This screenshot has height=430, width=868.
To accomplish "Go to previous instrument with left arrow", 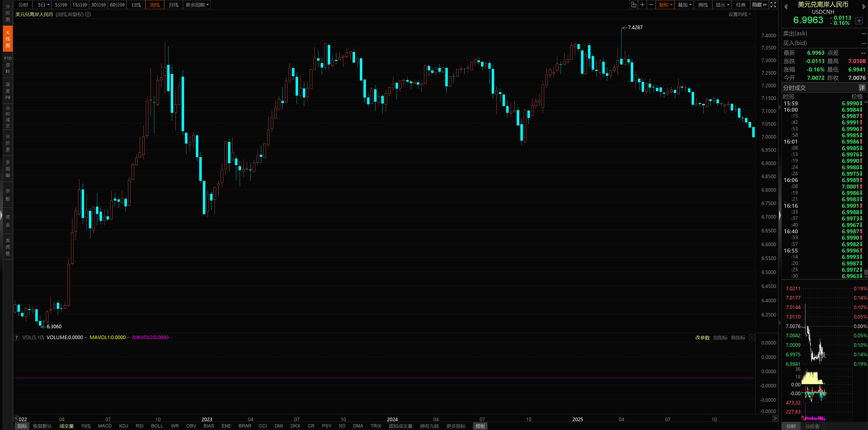I will point(786,6).
